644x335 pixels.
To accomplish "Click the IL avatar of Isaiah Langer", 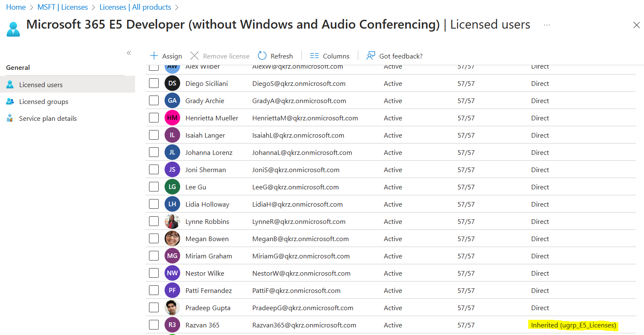I will click(172, 135).
